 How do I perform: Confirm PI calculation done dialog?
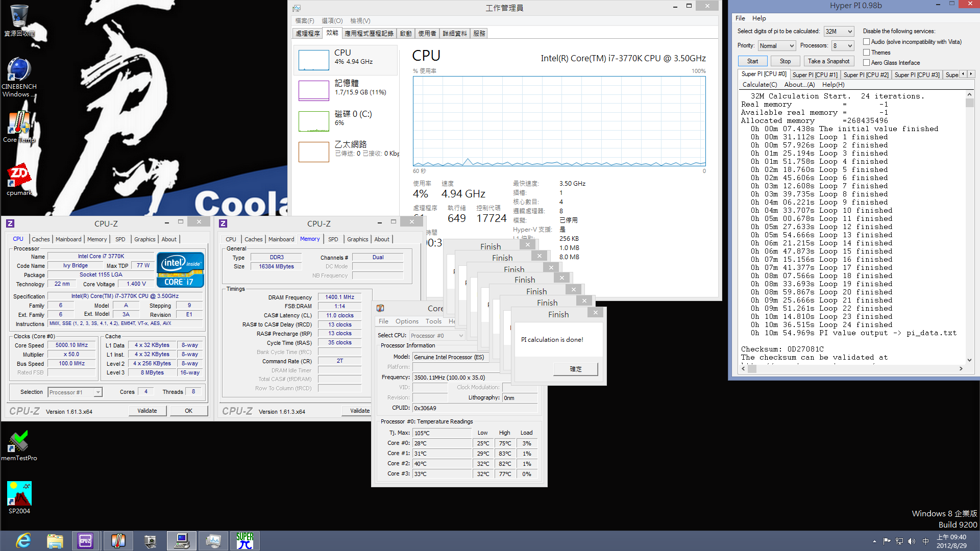(x=575, y=369)
